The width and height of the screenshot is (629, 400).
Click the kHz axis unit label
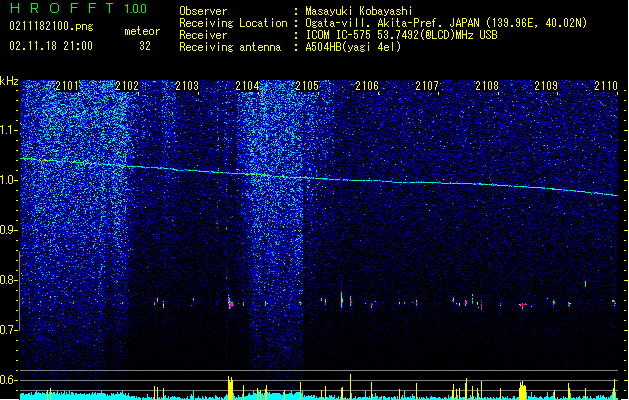coord(9,81)
